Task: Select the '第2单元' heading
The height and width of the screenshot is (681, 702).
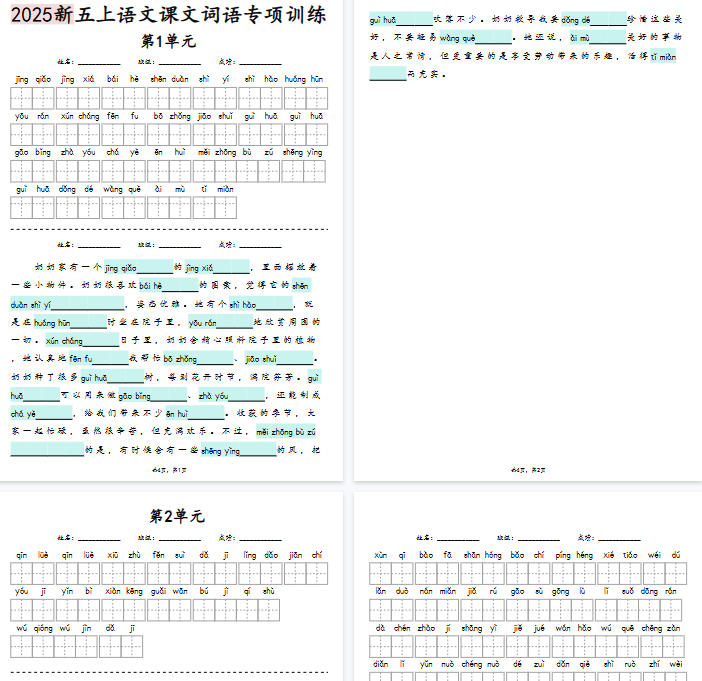Action: coord(177,516)
